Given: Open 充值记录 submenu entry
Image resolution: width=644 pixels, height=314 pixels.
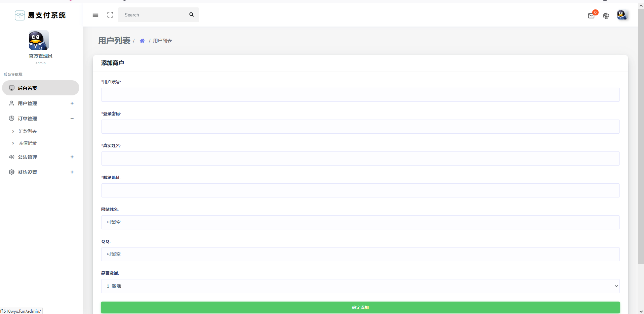Looking at the screenshot, I should point(28,143).
